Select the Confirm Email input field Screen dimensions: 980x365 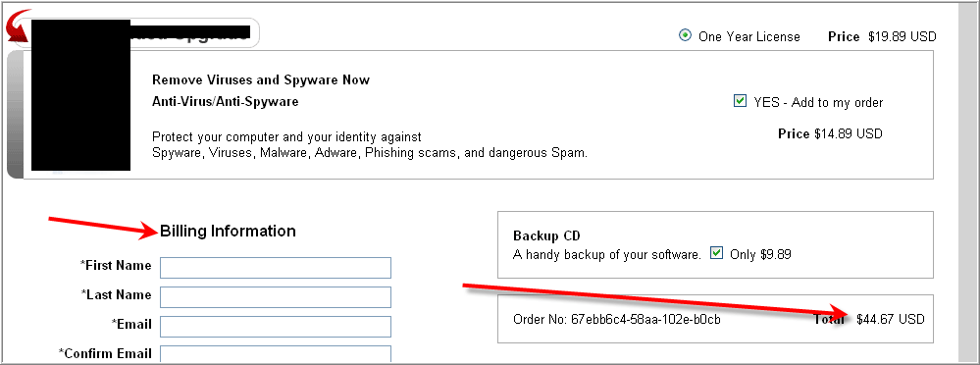click(276, 354)
